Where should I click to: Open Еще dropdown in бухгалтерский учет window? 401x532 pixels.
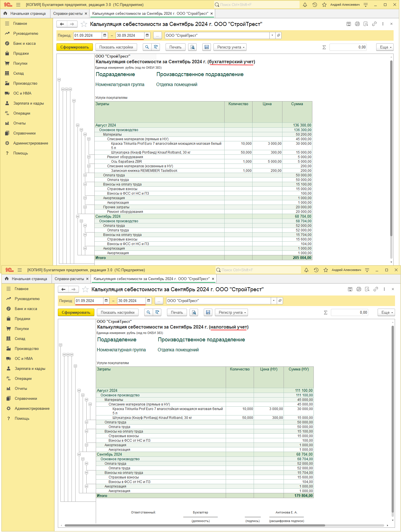pos(385,47)
